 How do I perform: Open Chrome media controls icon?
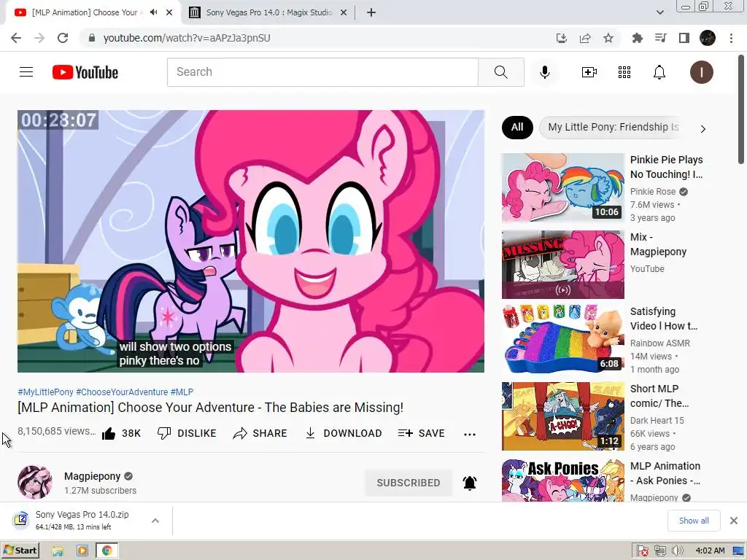click(660, 38)
